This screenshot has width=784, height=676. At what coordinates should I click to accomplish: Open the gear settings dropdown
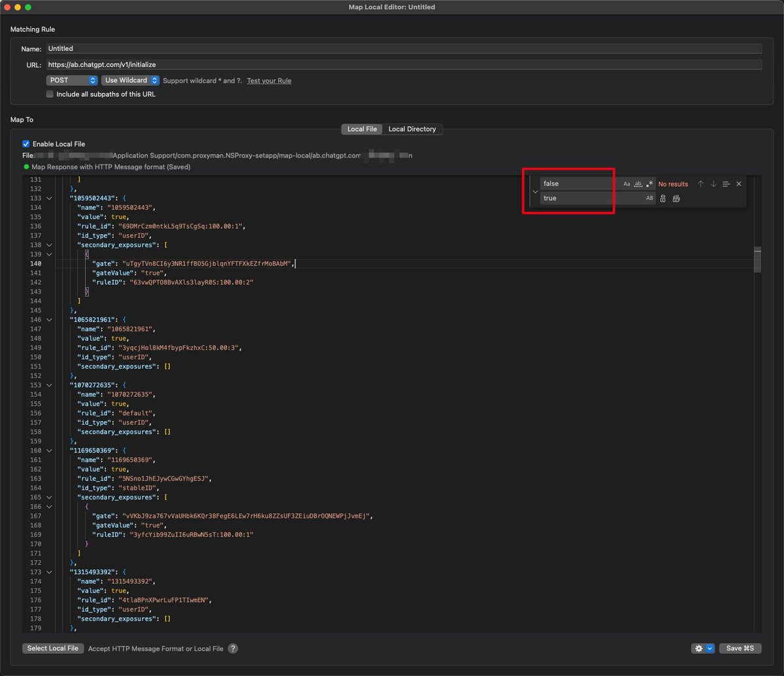click(703, 649)
